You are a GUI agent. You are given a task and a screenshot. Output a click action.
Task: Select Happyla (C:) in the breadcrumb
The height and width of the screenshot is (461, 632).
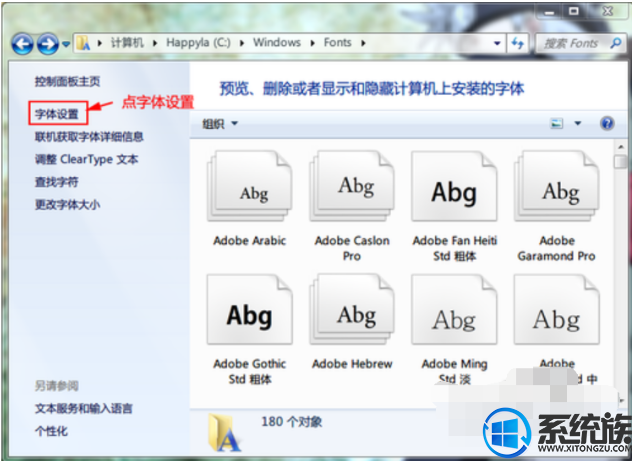tap(198, 43)
